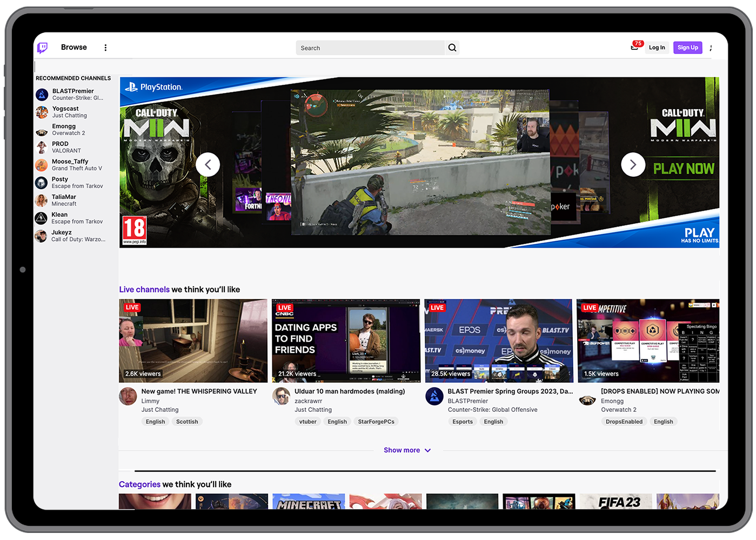
Task: Open BLASTPremier channel avatar in sidebar
Action: 42,95
